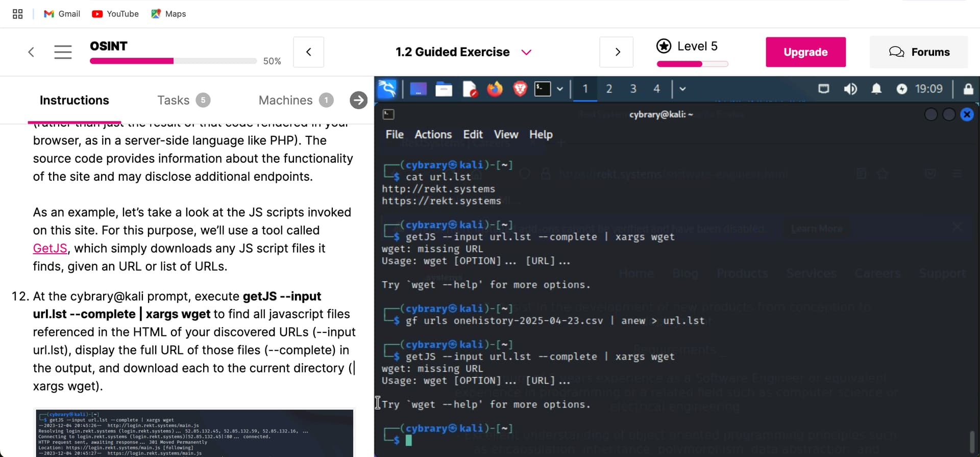
Task: Open the terminal screenshot thumbnail in instructions
Action: tap(194, 432)
